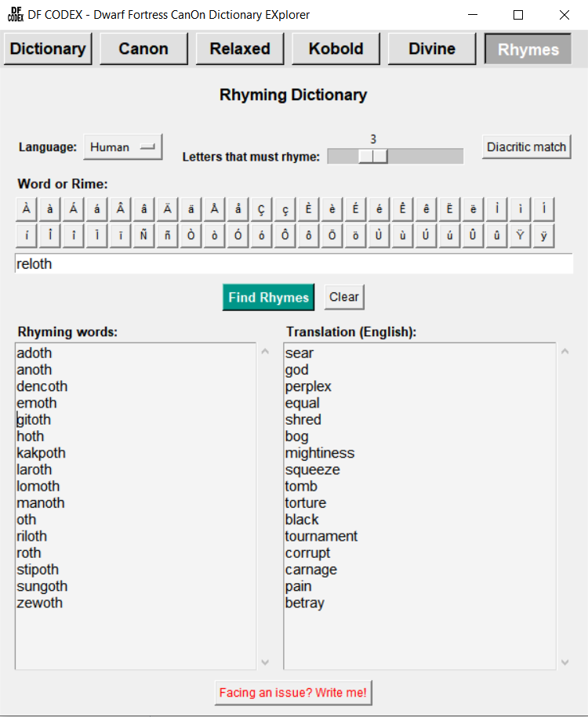This screenshot has height=717, width=588.
Task: Insert uppercase Ä with diaeresis
Action: tap(168, 209)
